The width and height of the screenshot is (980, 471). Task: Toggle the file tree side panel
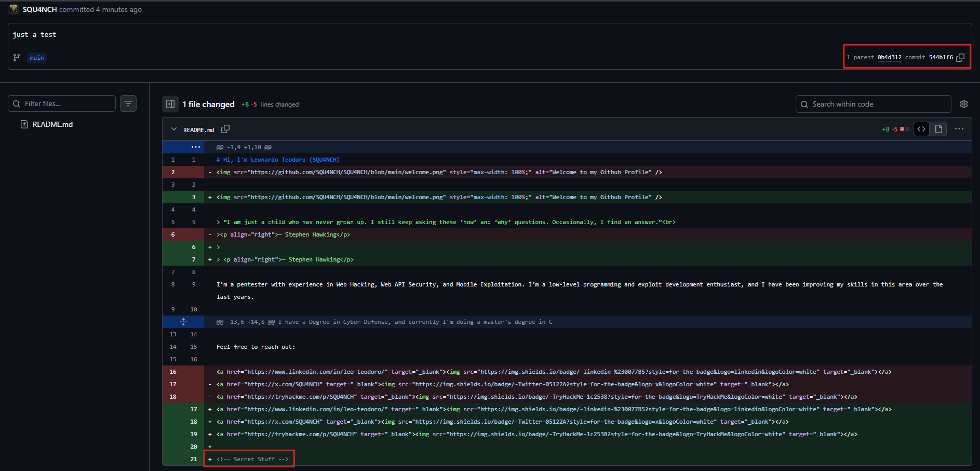point(170,104)
